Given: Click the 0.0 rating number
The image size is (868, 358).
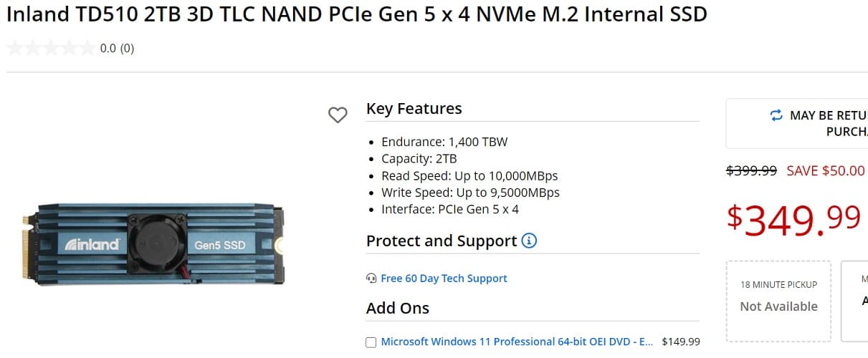Looking at the screenshot, I should point(108,49).
